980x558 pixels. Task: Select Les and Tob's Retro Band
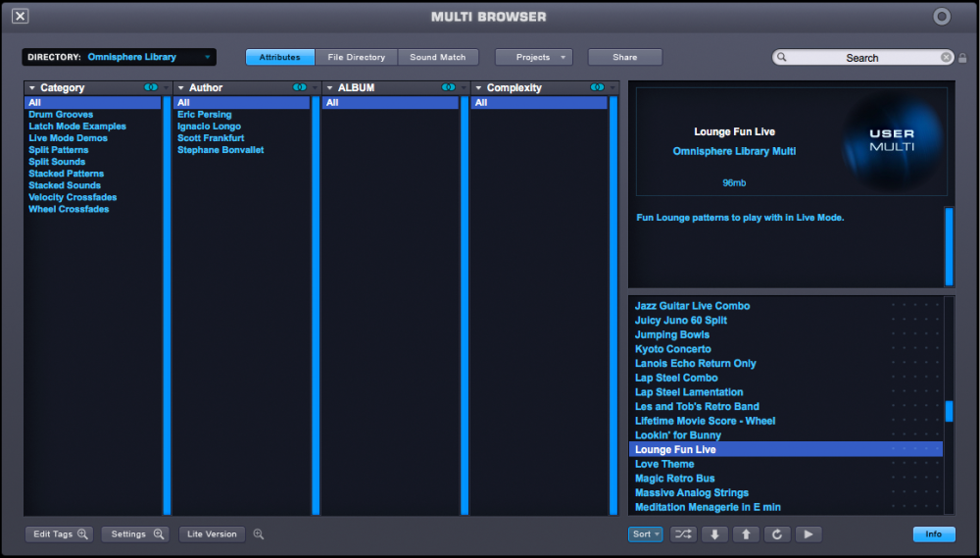click(x=697, y=407)
